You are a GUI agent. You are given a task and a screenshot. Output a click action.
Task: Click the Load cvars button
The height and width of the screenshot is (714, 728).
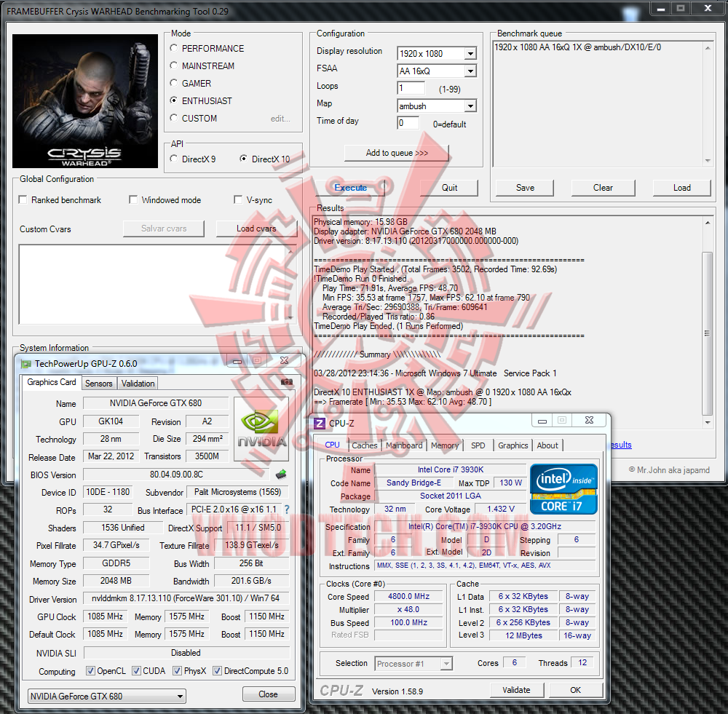coord(256,229)
